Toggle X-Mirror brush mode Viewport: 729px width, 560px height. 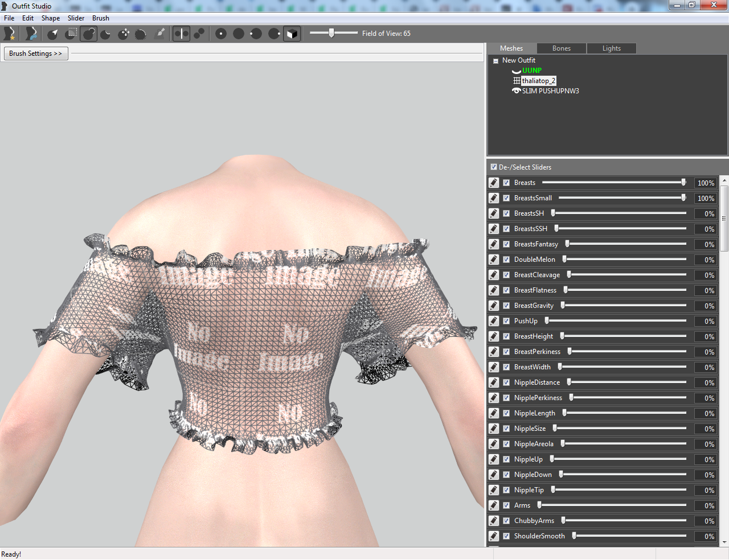[x=181, y=34]
